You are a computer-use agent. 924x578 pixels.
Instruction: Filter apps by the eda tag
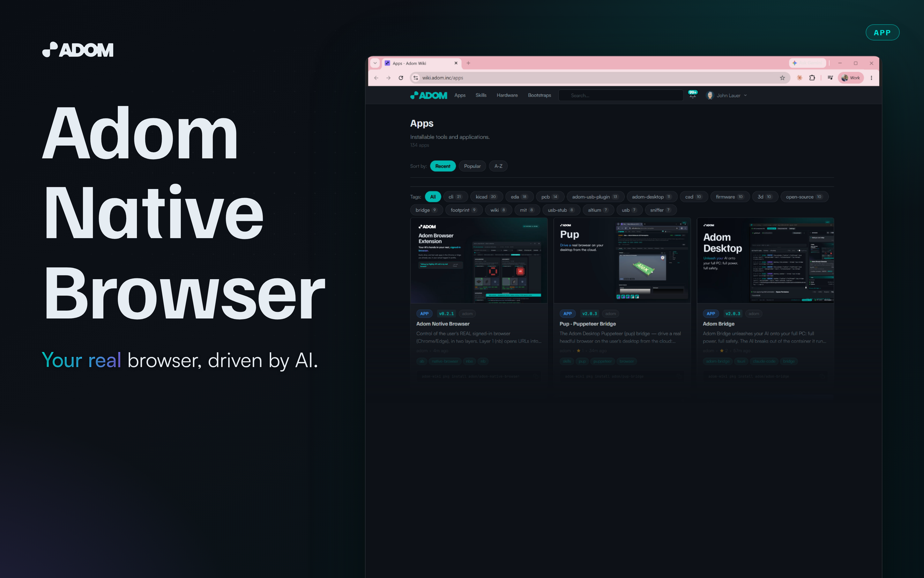click(x=519, y=197)
